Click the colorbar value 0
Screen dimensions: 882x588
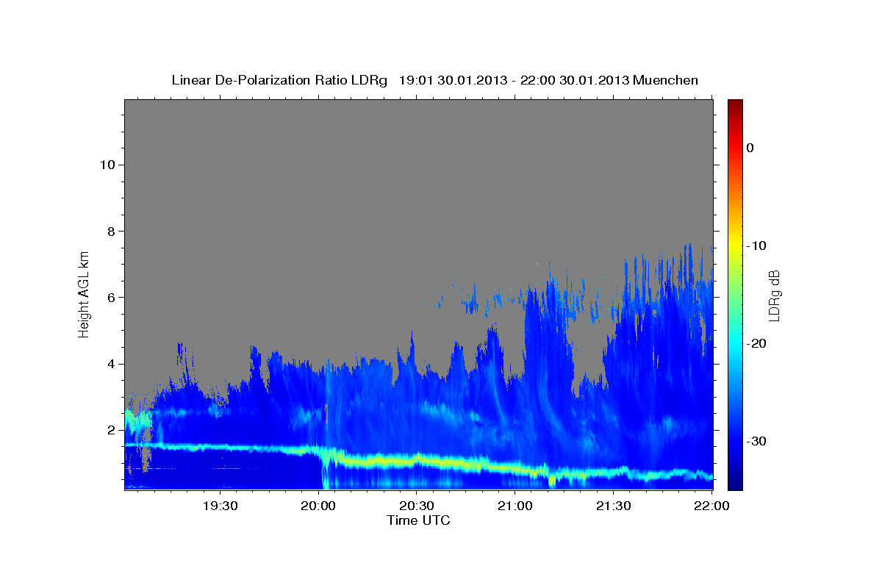pyautogui.click(x=750, y=148)
